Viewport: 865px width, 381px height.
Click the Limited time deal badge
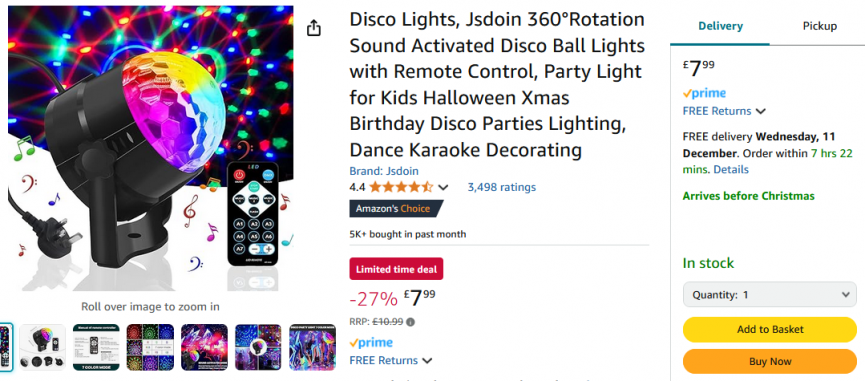click(396, 270)
